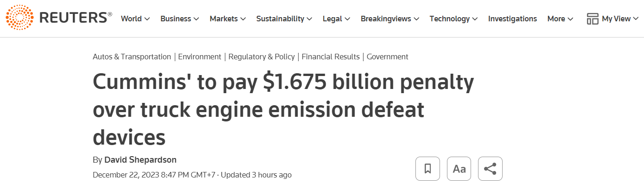
Task: Click the Reuters logo icon
Action: (x=20, y=18)
